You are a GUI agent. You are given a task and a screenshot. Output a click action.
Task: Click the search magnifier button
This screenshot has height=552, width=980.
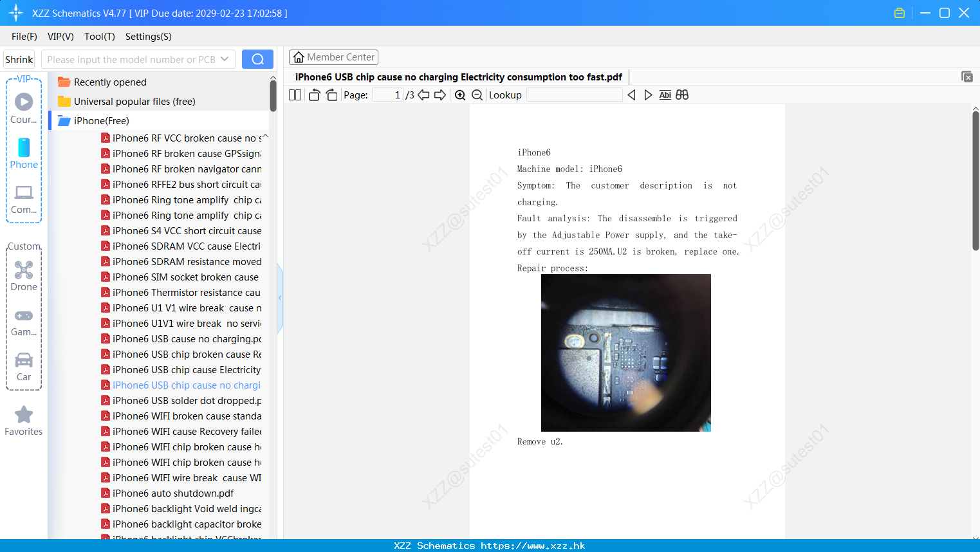tap(257, 59)
